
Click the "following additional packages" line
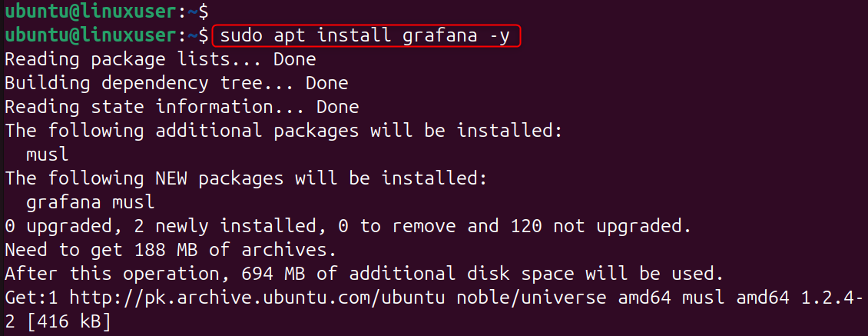tap(283, 130)
